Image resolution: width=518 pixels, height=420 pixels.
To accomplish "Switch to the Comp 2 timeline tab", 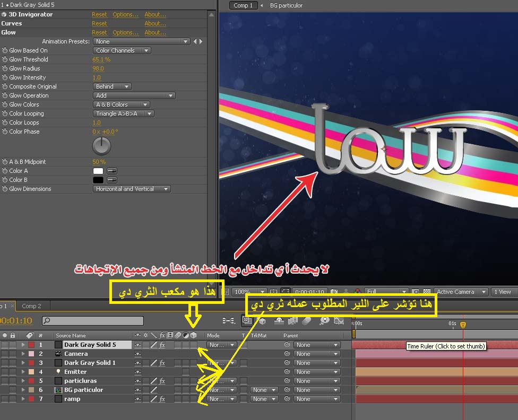I will [x=32, y=306].
